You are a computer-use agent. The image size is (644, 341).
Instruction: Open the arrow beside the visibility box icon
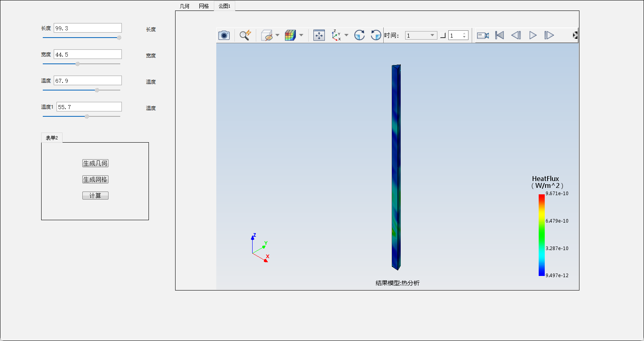pyautogui.click(x=278, y=35)
